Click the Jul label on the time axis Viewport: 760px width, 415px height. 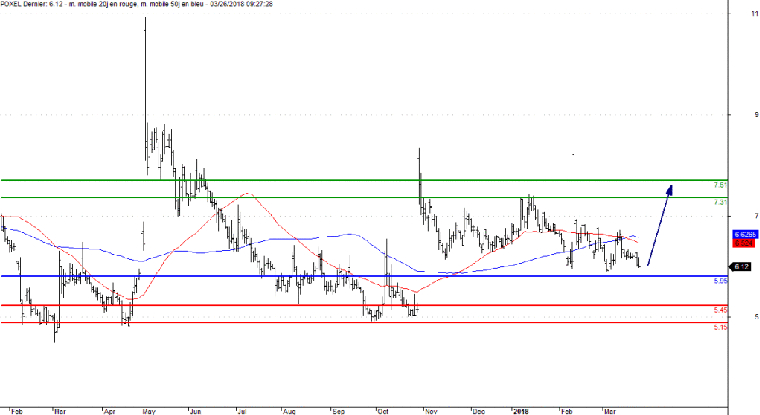pos(241,412)
